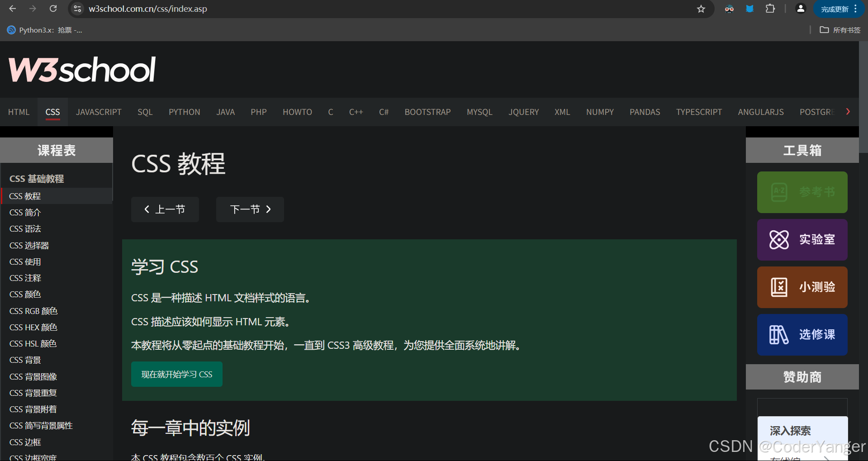
Task: Click the browser forward arrow
Action: coord(33,9)
